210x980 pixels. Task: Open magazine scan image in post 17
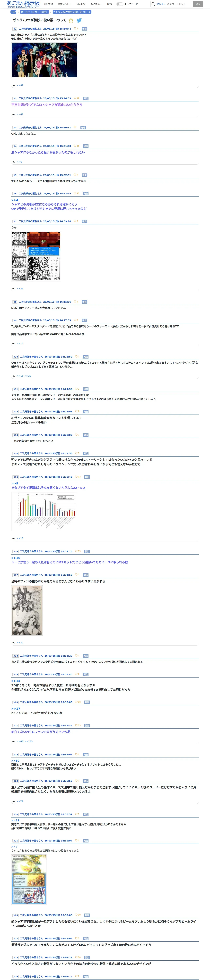(x=27, y=611)
